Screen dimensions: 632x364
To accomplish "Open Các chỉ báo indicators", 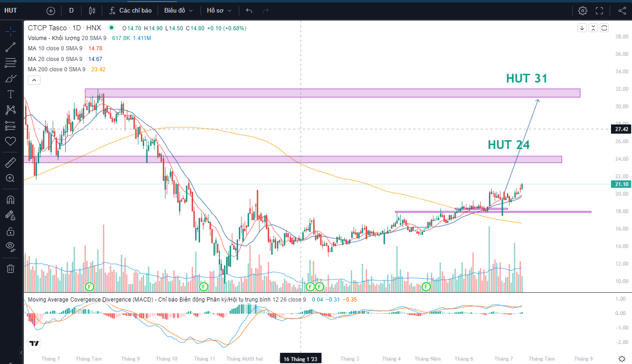I will click(130, 10).
